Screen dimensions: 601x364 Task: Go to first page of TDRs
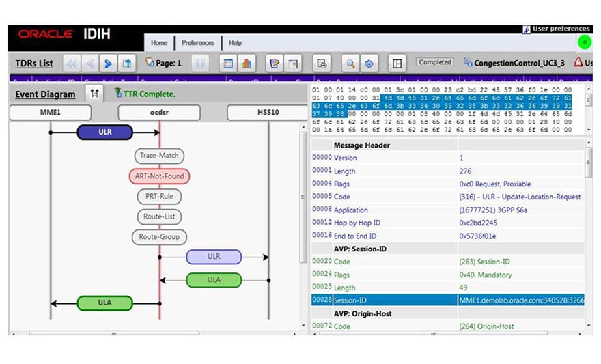click(72, 64)
